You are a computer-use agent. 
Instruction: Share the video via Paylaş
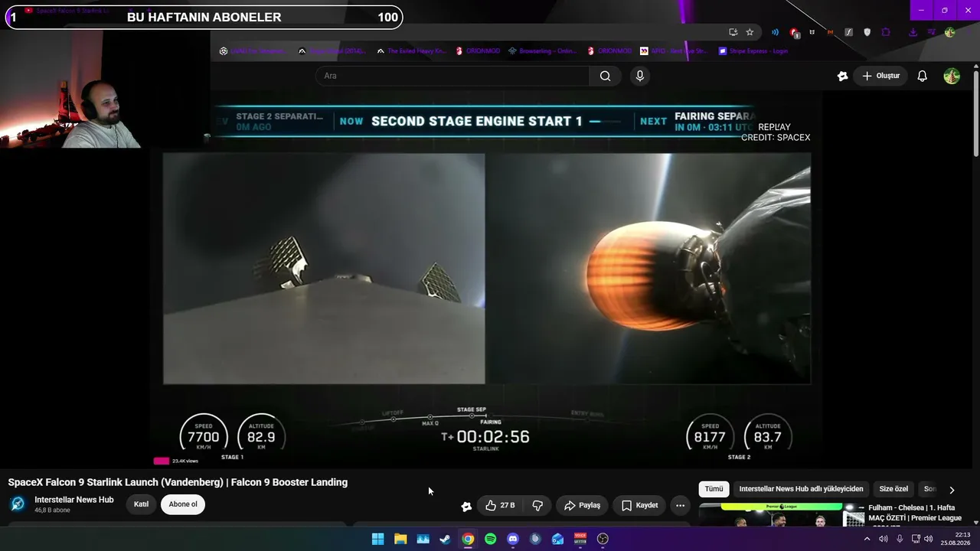coord(582,505)
